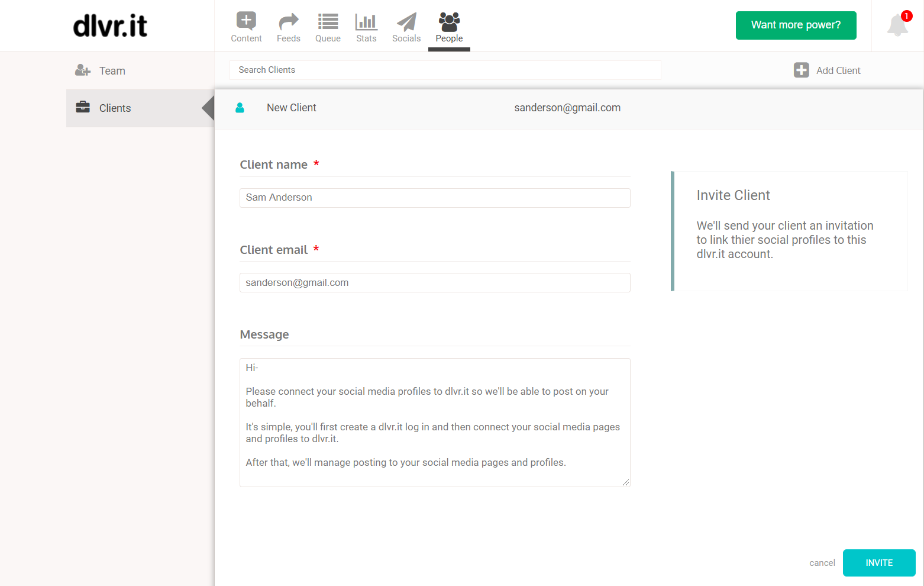
Task: Select Clients in the sidebar
Action: point(140,108)
